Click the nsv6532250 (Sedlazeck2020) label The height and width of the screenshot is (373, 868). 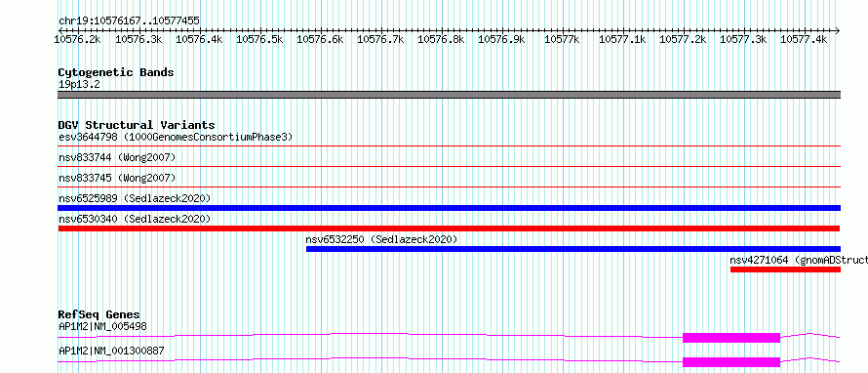[381, 239]
